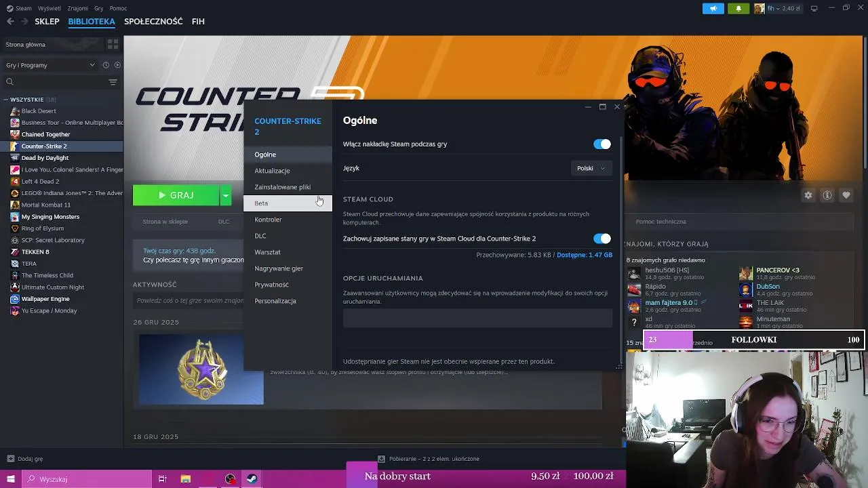
Task: Open the Steam menu
Action: click(24, 8)
